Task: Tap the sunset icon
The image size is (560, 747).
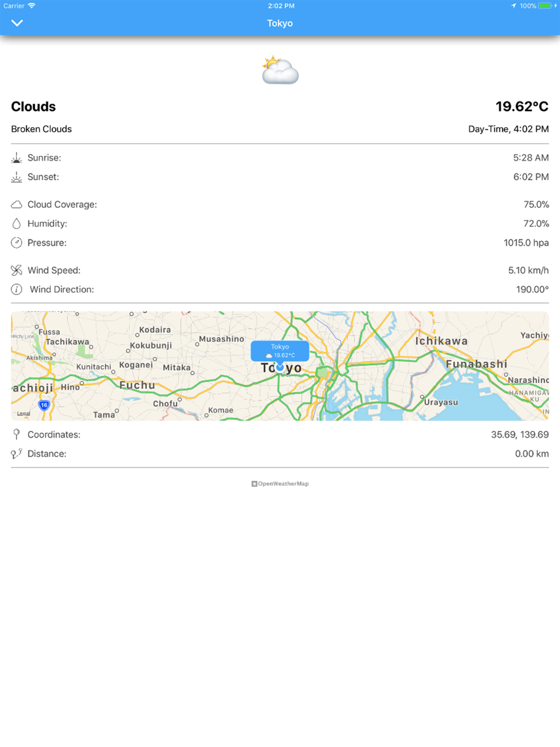Action: pyautogui.click(x=16, y=177)
